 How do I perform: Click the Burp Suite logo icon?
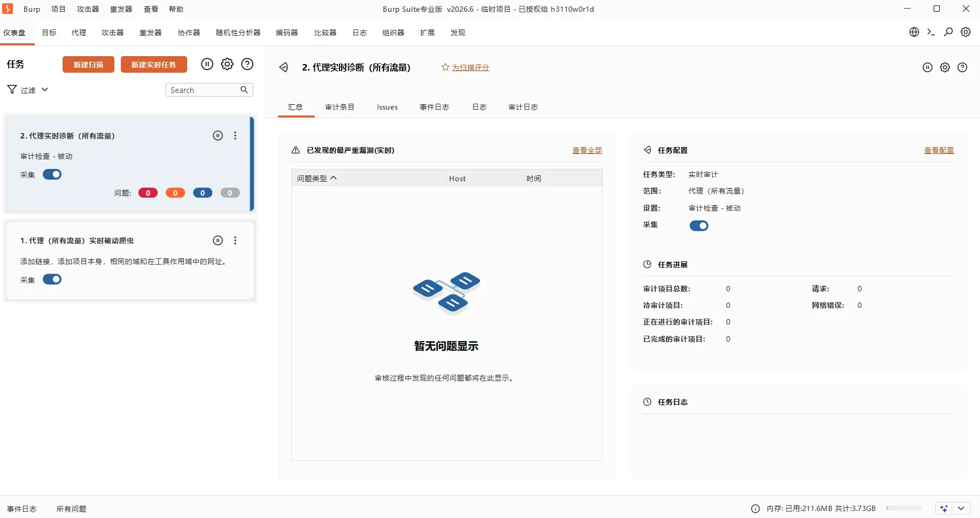click(x=7, y=9)
